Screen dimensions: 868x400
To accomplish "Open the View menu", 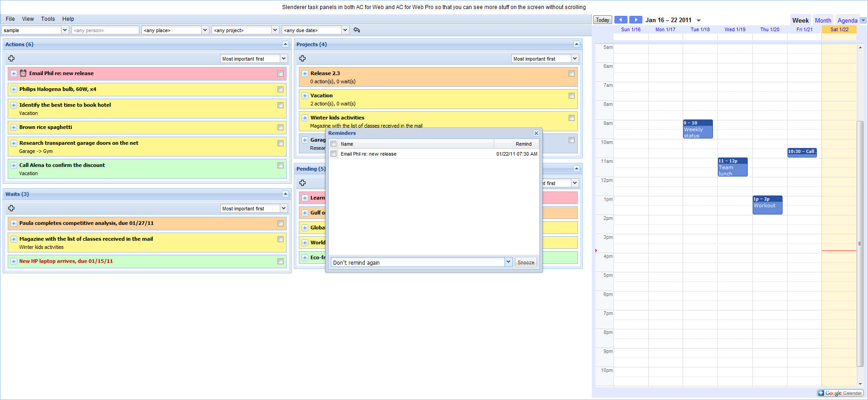I will coord(28,19).
